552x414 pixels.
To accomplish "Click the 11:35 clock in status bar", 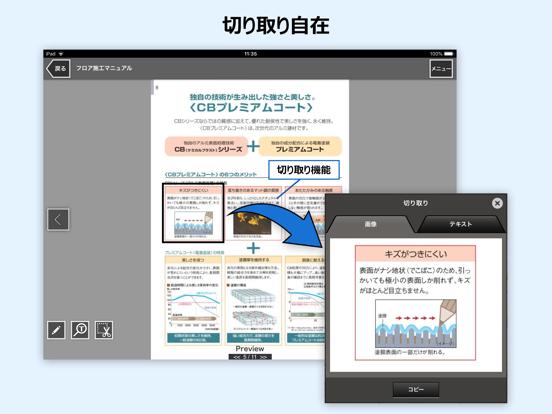I will coord(250,54).
